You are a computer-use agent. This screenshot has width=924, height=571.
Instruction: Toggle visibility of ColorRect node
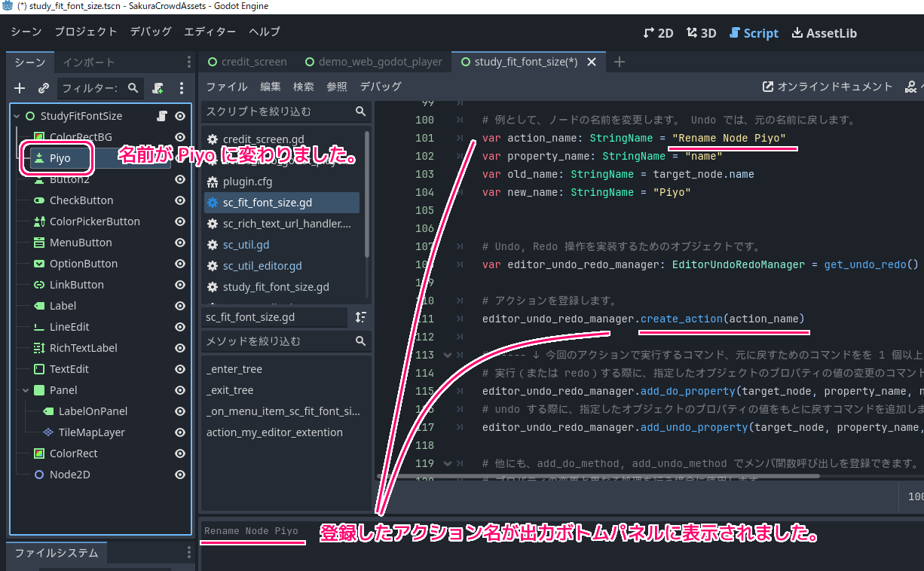180,453
